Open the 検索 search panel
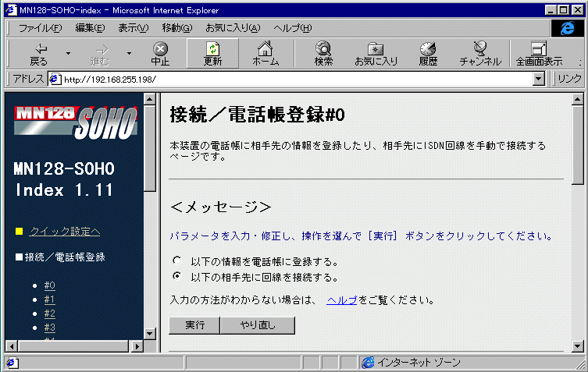The height and width of the screenshot is (372, 588). 323,54
